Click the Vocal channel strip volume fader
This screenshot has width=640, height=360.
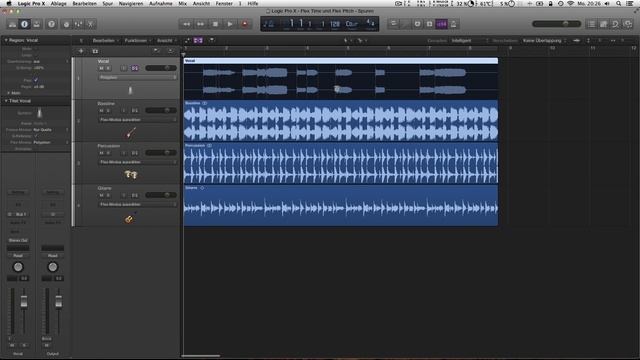(x=24, y=302)
